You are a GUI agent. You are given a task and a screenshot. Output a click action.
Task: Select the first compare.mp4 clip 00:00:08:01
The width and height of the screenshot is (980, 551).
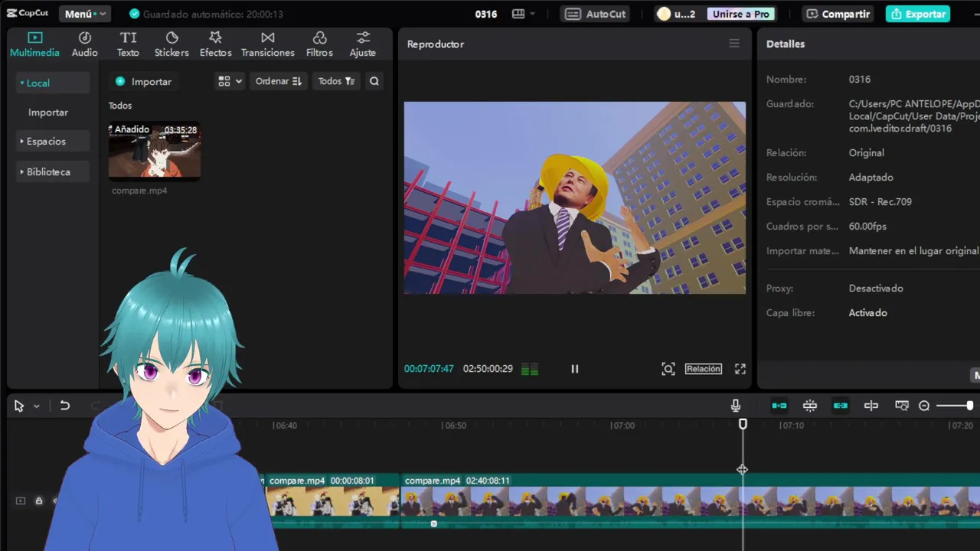(332, 500)
